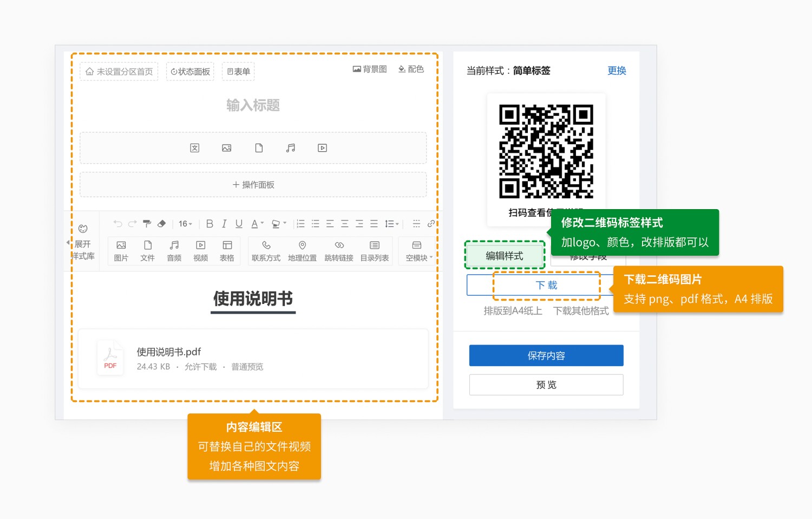Open font size 16 dropdown
Image resolution: width=812 pixels, height=519 pixels.
coord(186,224)
